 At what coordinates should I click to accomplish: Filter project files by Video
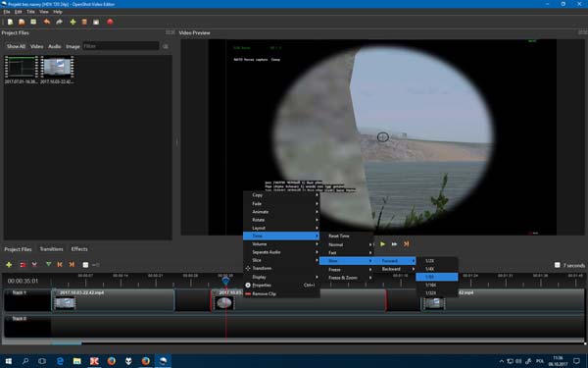point(36,46)
